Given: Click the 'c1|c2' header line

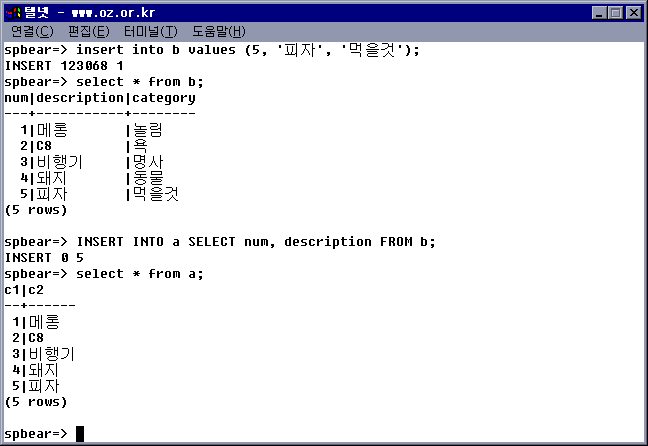Looking at the screenshot, I should coord(24,290).
